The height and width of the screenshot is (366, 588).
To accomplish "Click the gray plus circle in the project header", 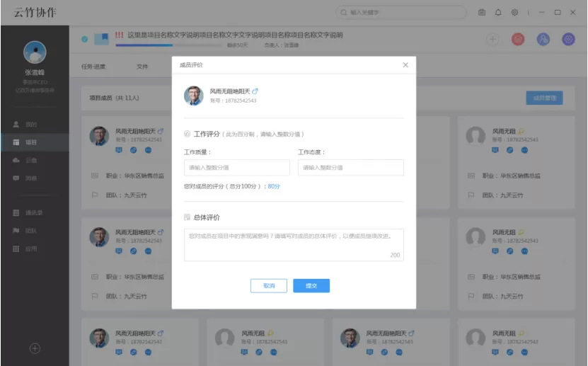I will [x=492, y=39].
